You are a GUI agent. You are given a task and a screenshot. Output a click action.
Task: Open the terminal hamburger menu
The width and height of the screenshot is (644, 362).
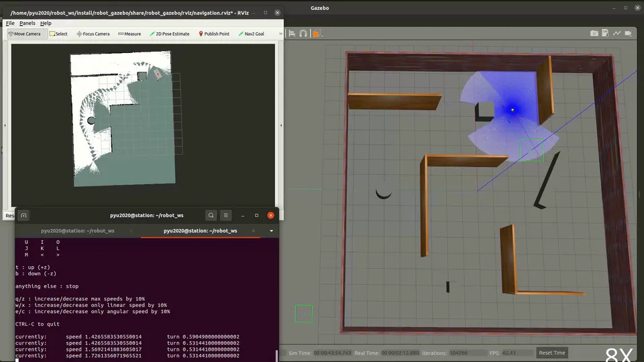225,215
